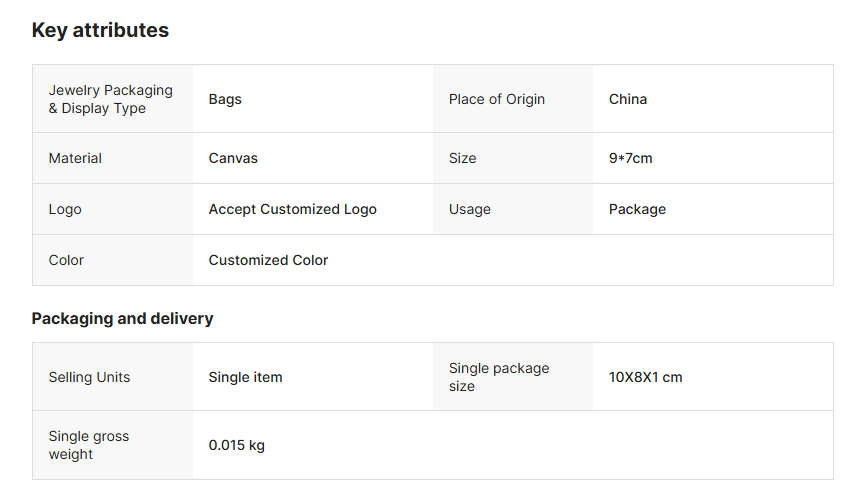Screen dimensions: 849x494
Task: Click the Customized Color value
Action: 268,260
